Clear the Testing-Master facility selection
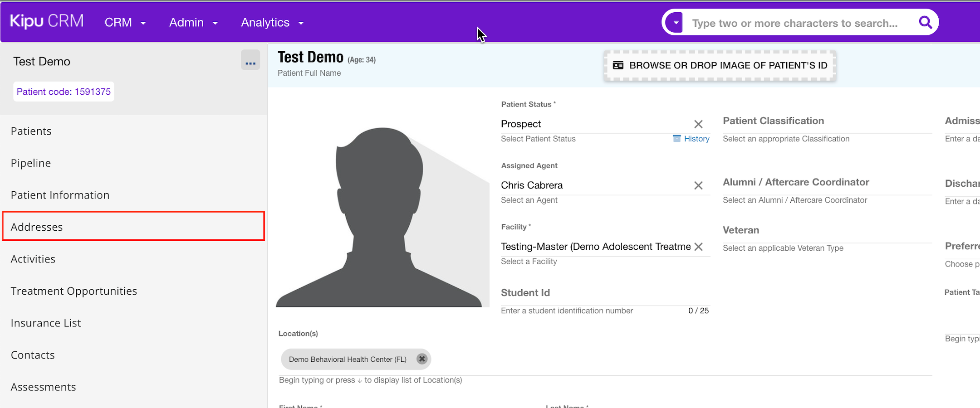This screenshot has height=408, width=980. click(x=699, y=247)
